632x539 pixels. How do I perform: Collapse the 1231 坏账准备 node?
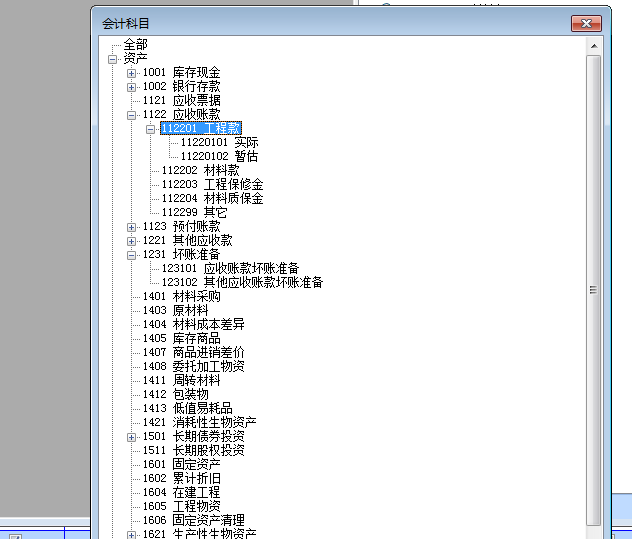point(131,256)
